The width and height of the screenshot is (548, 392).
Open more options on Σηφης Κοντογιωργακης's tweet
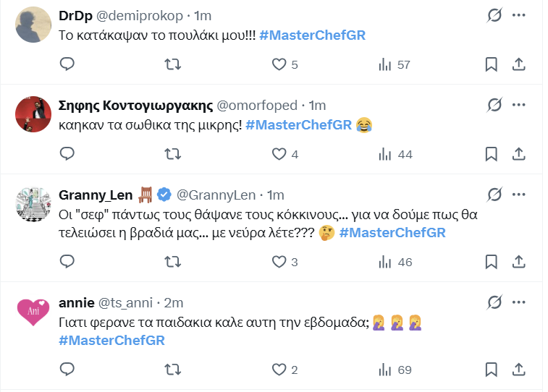coord(519,105)
